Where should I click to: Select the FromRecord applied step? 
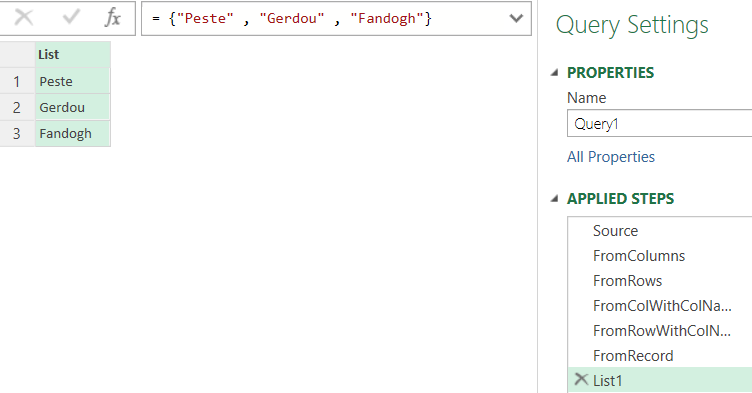click(660, 356)
